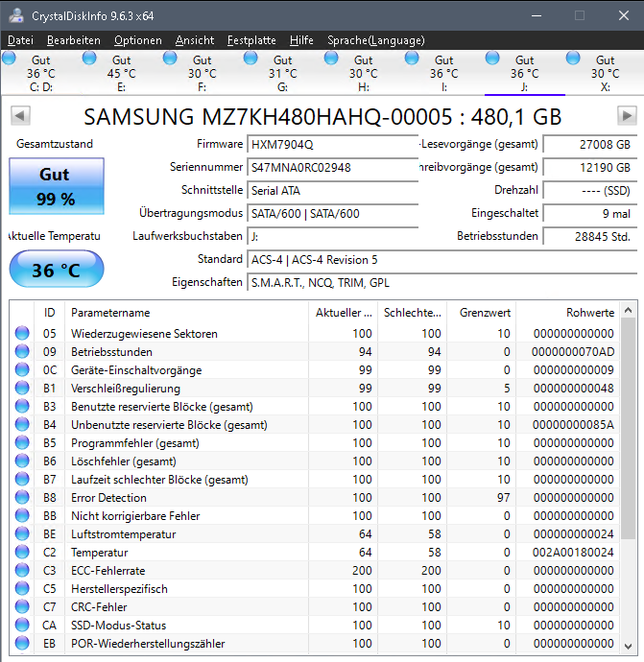Click status icon for Verschleißregulierung

tap(22, 388)
